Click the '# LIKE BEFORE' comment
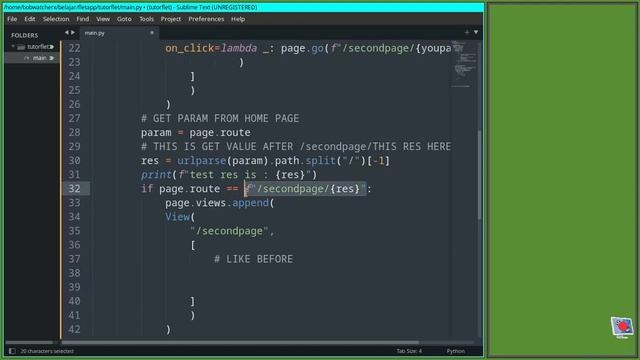640x360 pixels. (253, 259)
